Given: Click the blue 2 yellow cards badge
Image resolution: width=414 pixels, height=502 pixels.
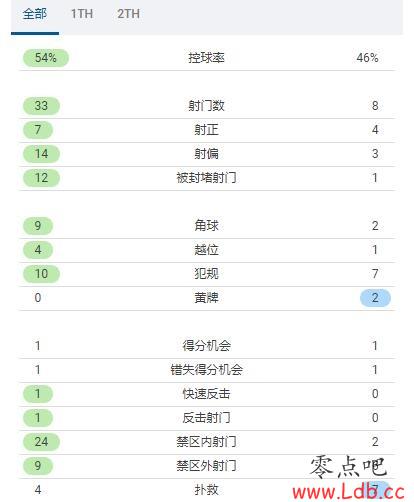Looking at the screenshot, I should point(375,298).
